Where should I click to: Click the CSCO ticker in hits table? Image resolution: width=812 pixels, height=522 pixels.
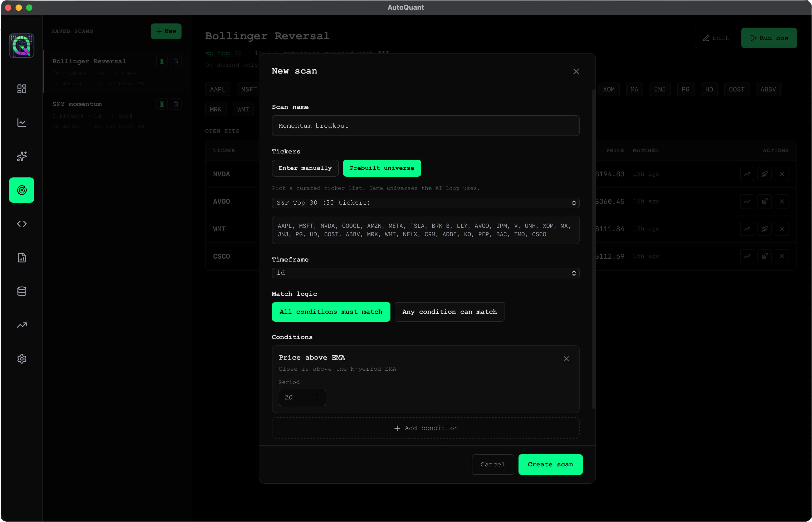coord(222,256)
